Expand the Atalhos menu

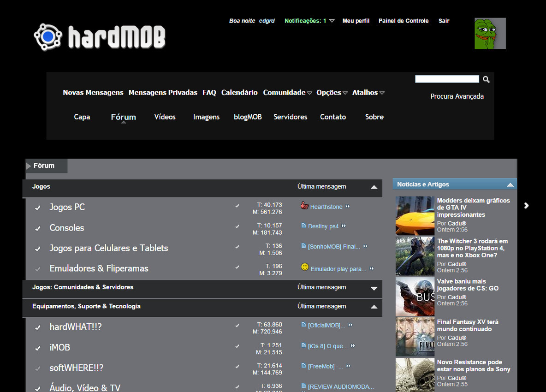coord(368,93)
